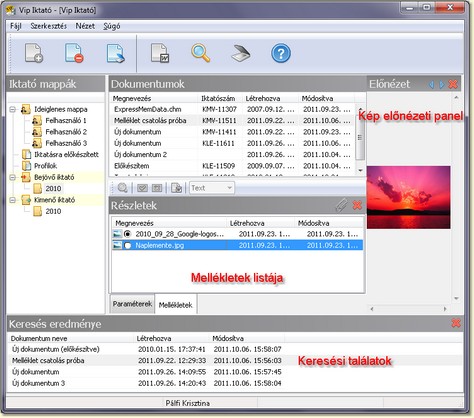Select radio button of 2010_09_28_Google-logos attachment
Viewport: 474px width, 418px height.
(x=127, y=234)
